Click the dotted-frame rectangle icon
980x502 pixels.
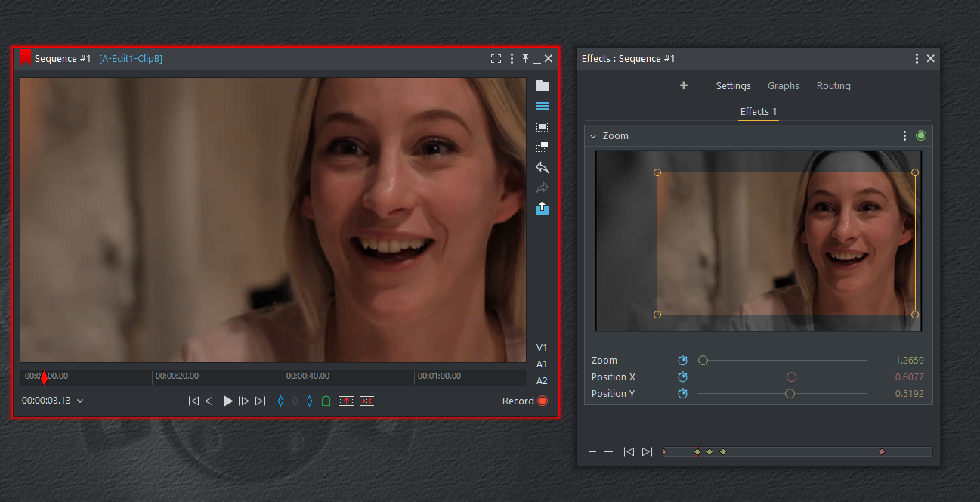pyautogui.click(x=542, y=127)
